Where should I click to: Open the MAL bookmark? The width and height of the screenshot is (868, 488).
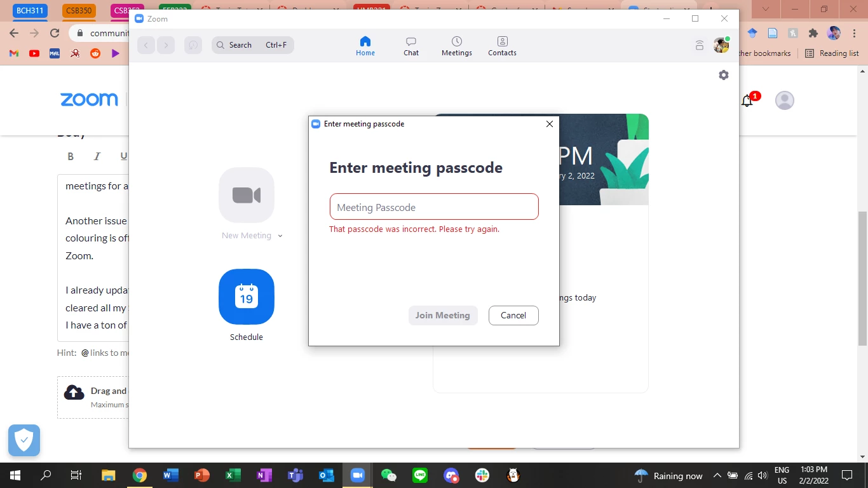[x=55, y=53]
